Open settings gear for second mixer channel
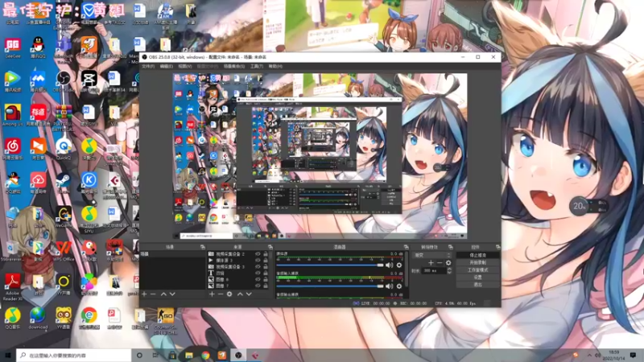Viewport: 644px width, 362px height. [398, 286]
